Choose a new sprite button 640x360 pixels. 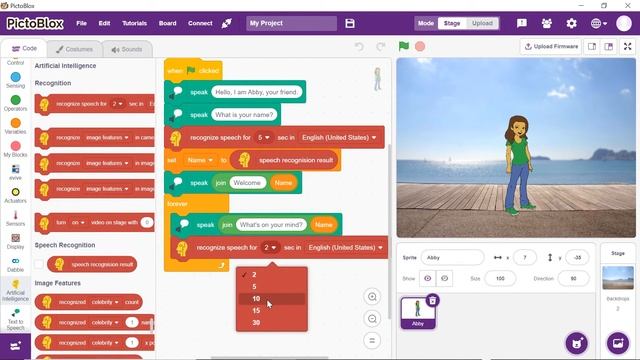pos(576,343)
